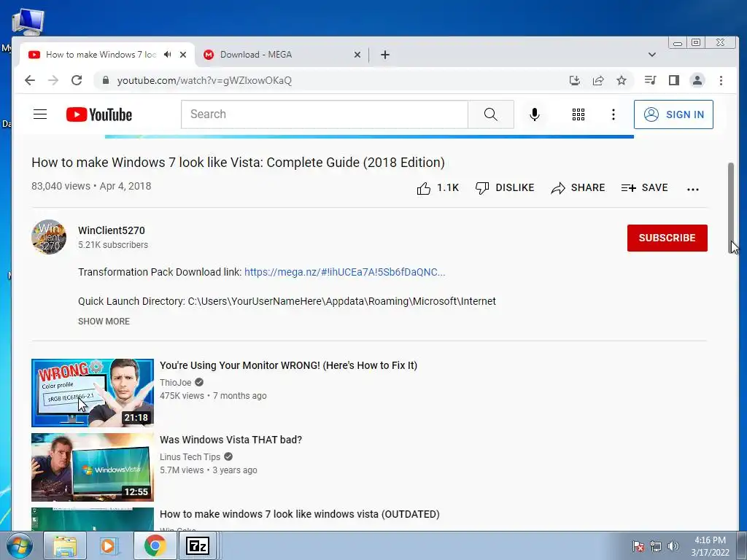
Task: Open the Windows Start orb
Action: (x=20, y=545)
